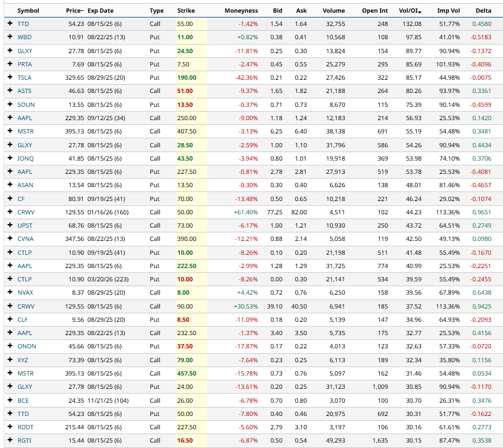Select the 1,635 open interest value
503x448 pixels.
tap(380, 440)
